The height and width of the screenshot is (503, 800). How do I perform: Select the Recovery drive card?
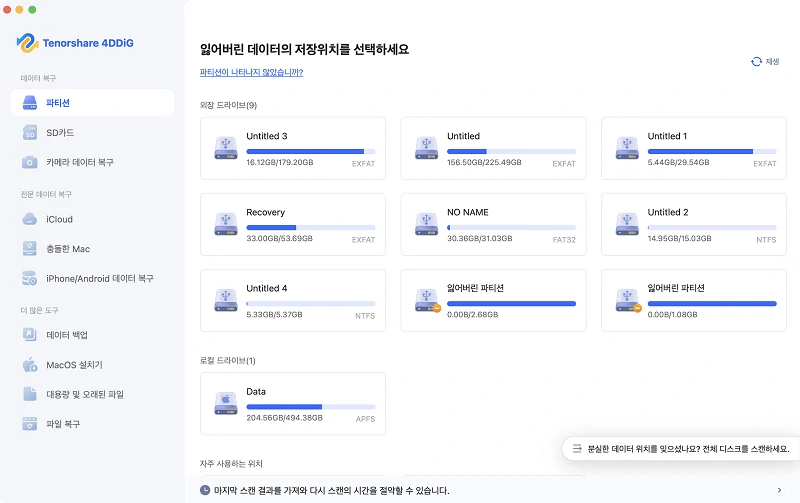point(293,225)
